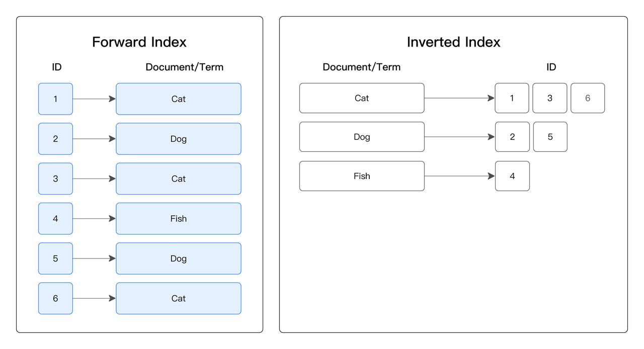Select the Dog term in Inverted Index
Image resolution: width=644 pixels, height=349 pixels.
362,137
